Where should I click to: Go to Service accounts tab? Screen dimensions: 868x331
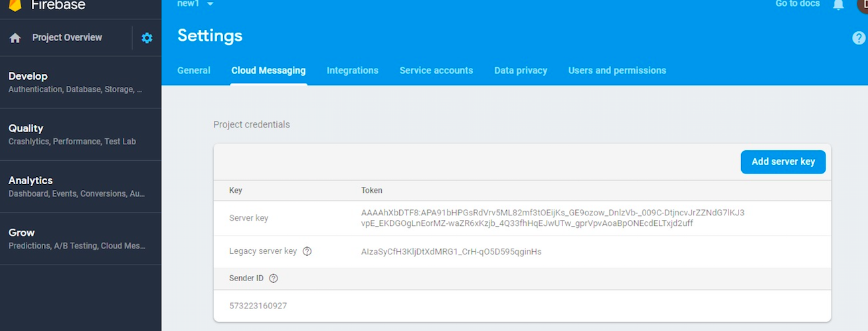pos(436,70)
